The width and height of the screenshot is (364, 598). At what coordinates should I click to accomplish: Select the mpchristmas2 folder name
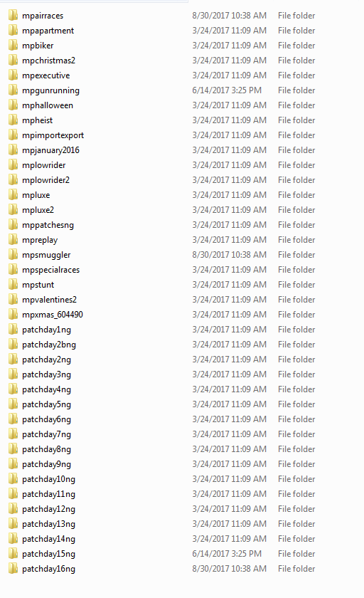coord(49,61)
